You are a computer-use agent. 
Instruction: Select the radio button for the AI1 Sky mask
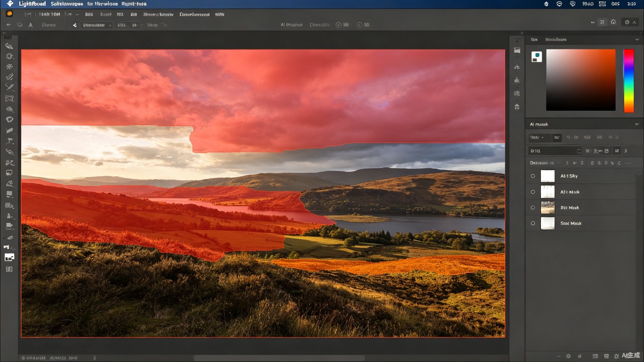533,176
